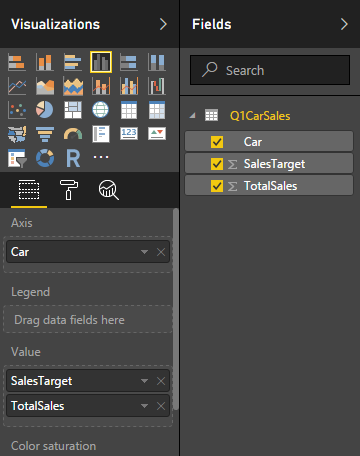
Task: Uncheck the SalesTarget field checkbox
Action: (217, 164)
